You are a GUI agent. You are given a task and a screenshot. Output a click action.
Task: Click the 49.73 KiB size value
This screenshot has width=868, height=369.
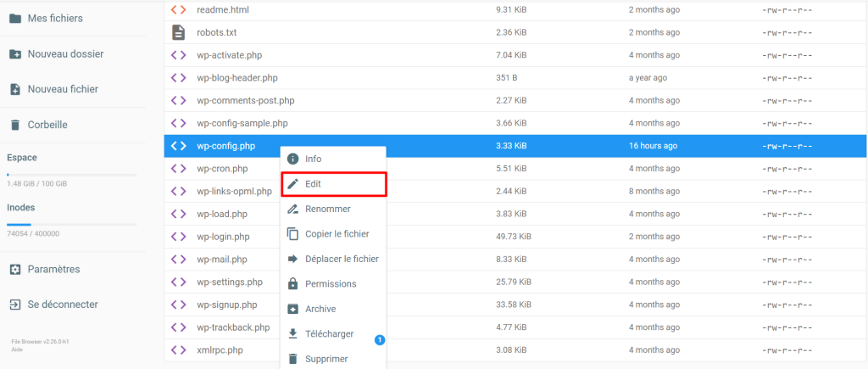513,237
